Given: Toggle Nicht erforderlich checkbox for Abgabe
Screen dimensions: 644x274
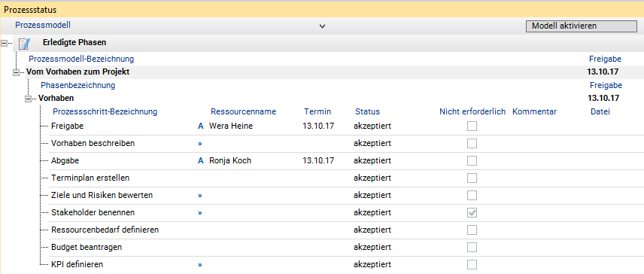Looking at the screenshot, I should tap(472, 160).
